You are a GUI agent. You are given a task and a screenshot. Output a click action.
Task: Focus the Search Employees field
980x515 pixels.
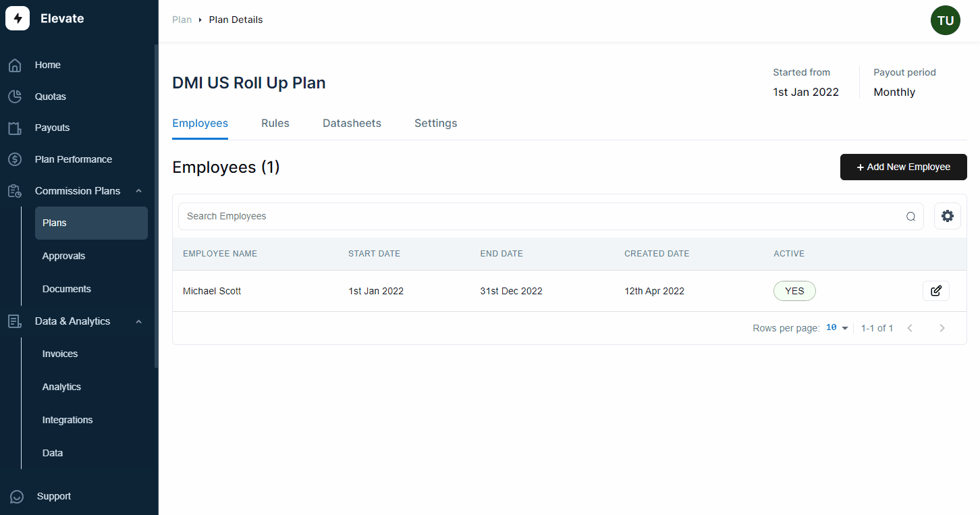pos(551,216)
